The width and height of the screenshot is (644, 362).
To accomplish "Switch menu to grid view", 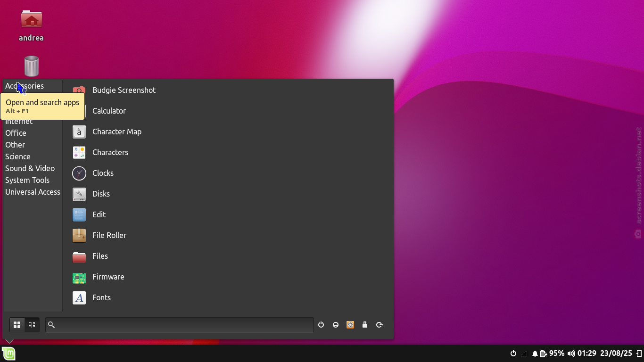I will [x=17, y=325].
